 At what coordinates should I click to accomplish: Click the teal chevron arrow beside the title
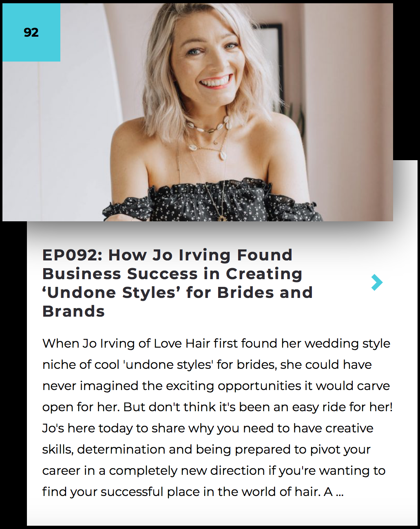pyautogui.click(x=377, y=282)
